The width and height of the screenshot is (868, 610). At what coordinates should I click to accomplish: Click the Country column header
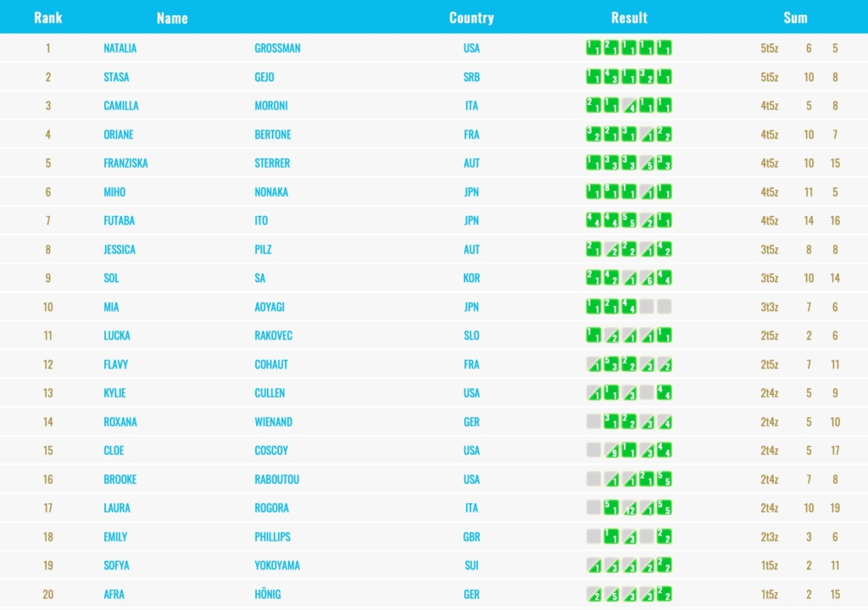[471, 18]
